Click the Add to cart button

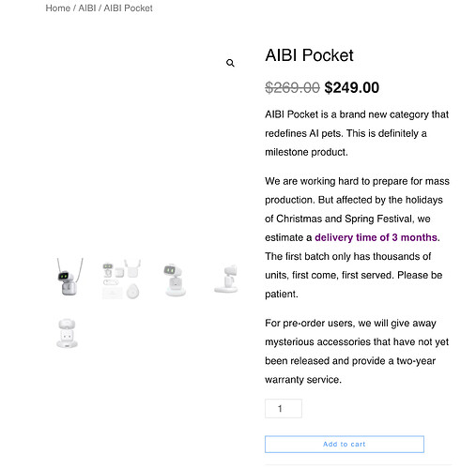pyautogui.click(x=345, y=444)
